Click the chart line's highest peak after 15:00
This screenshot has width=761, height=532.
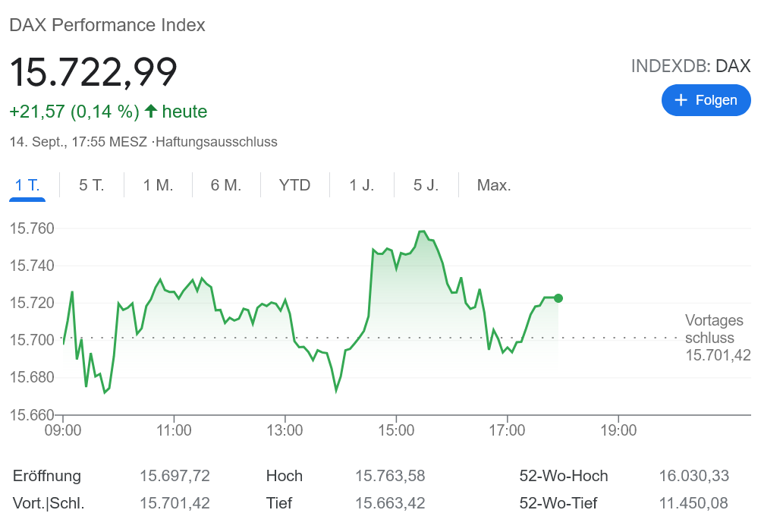(422, 231)
